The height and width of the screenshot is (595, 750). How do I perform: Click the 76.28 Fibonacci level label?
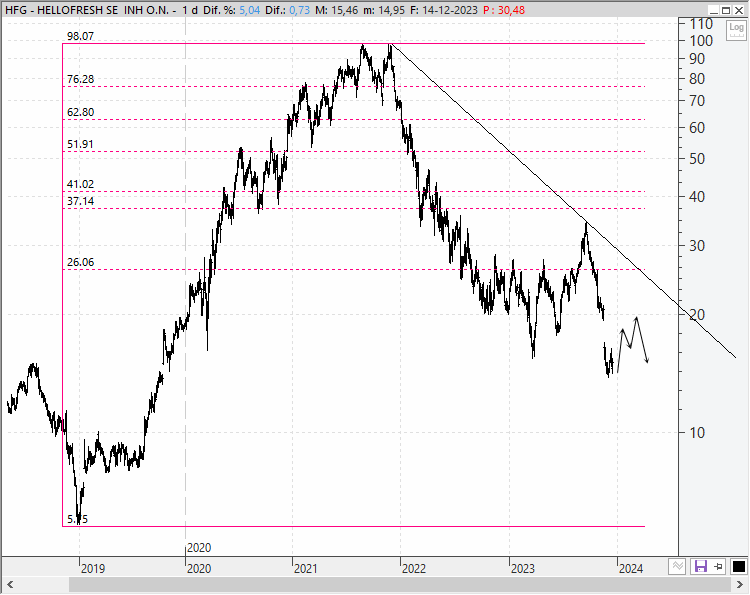[80, 79]
